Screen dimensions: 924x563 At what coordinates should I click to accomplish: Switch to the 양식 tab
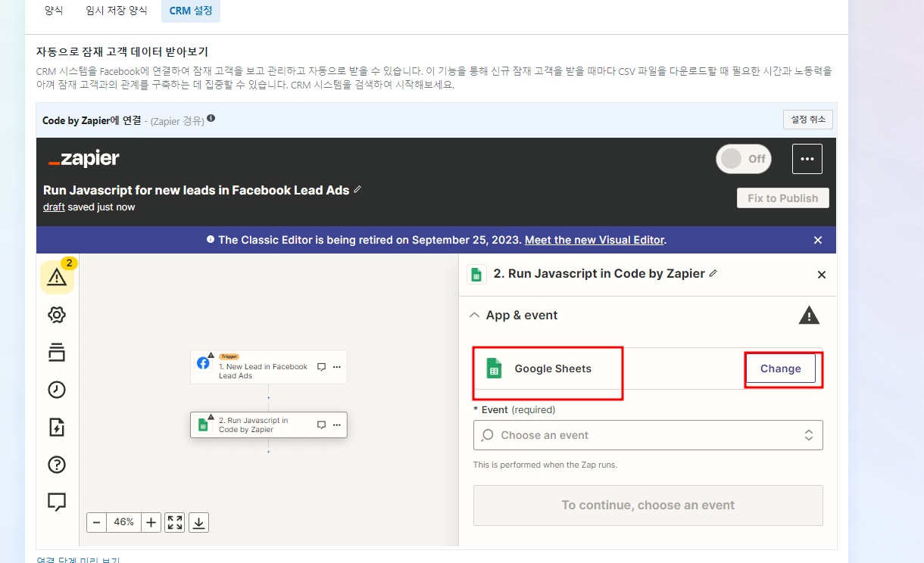(54, 11)
